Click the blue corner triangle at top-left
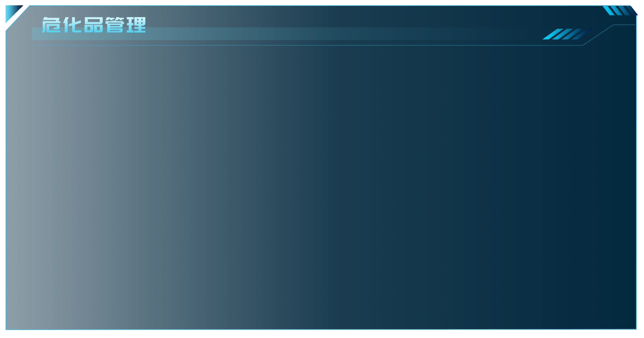 pos(12,12)
